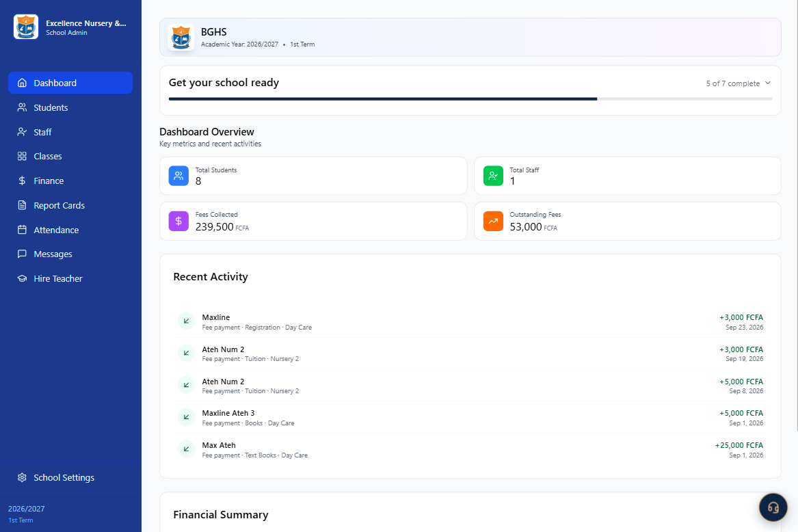Navigate to Classes
798x532 pixels.
(70, 157)
